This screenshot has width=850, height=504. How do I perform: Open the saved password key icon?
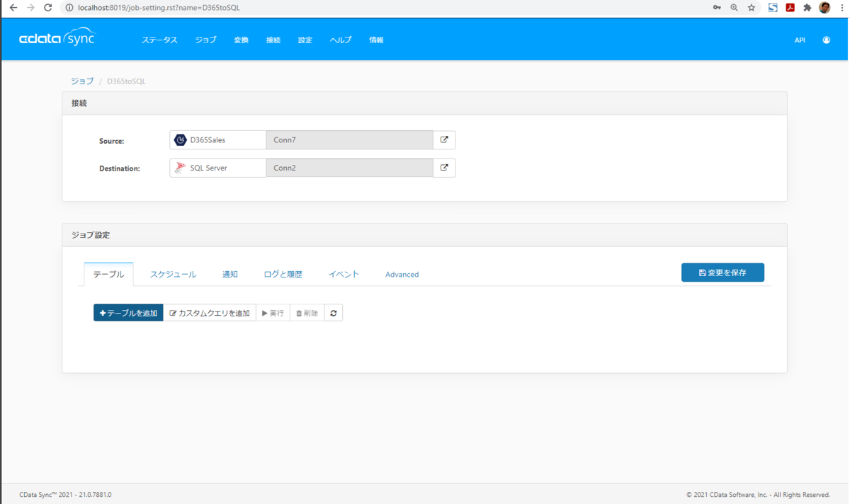click(x=717, y=8)
